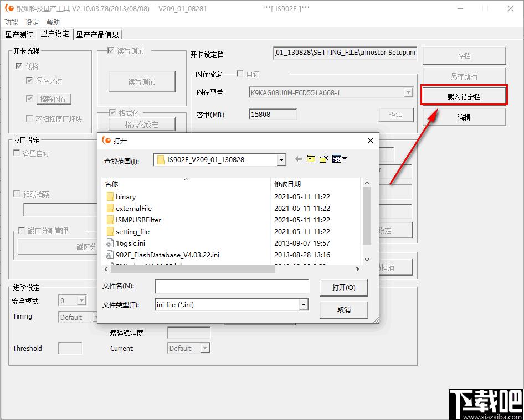The image size is (524, 420).
Task: Open the binary folder
Action: pyautogui.click(x=126, y=196)
